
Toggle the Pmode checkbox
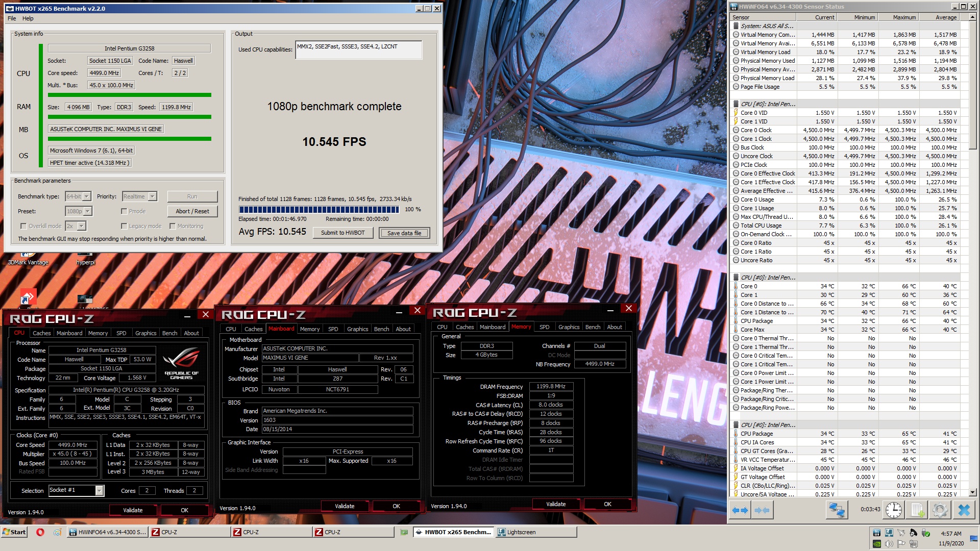[124, 211]
